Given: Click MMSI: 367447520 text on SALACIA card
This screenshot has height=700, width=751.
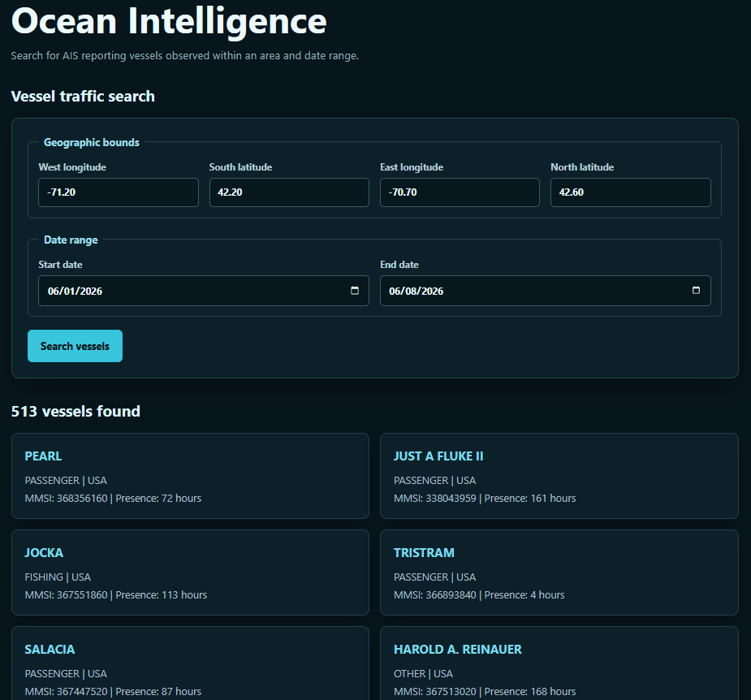Looking at the screenshot, I should click(66, 692).
